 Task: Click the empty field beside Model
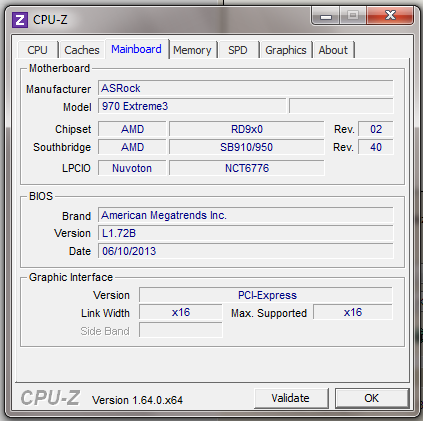tap(341, 106)
